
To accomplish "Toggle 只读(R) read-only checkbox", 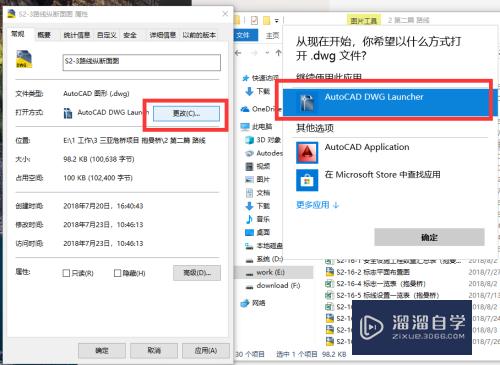I will (66, 273).
